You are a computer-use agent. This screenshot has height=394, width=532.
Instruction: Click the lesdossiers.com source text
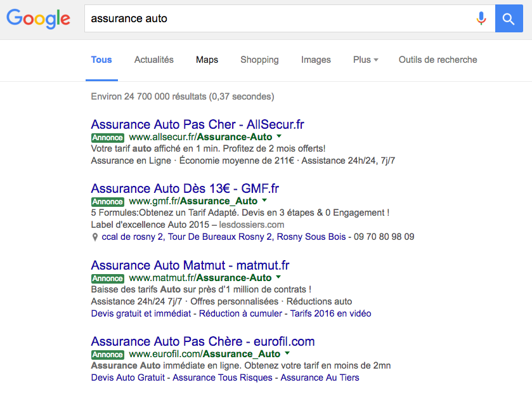click(252, 225)
